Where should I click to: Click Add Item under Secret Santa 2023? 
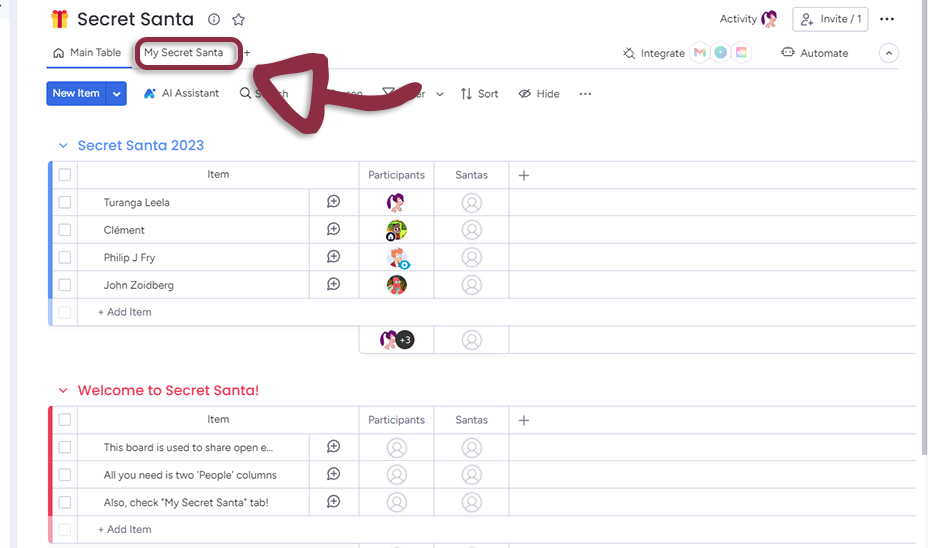point(125,312)
